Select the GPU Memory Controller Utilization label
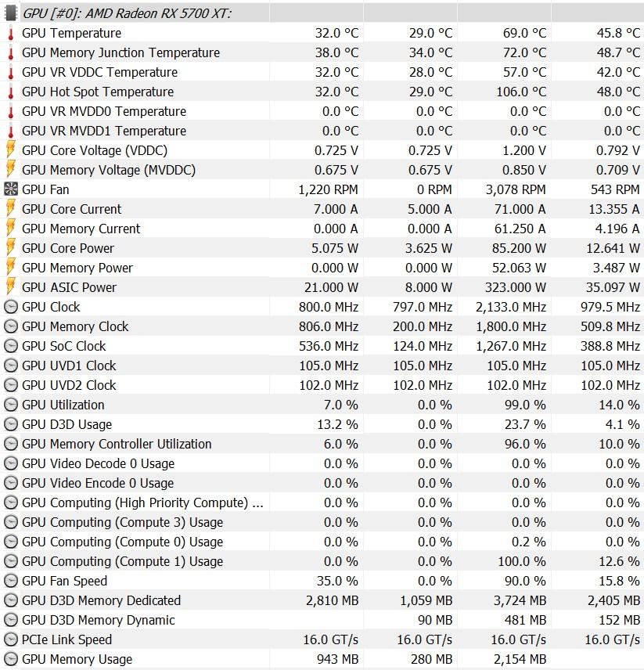This screenshot has width=644, height=670. (117, 444)
